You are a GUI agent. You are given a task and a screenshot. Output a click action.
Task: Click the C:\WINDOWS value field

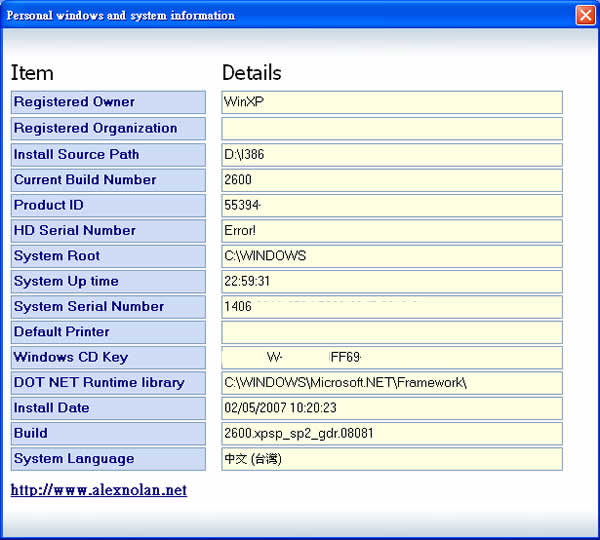392,256
